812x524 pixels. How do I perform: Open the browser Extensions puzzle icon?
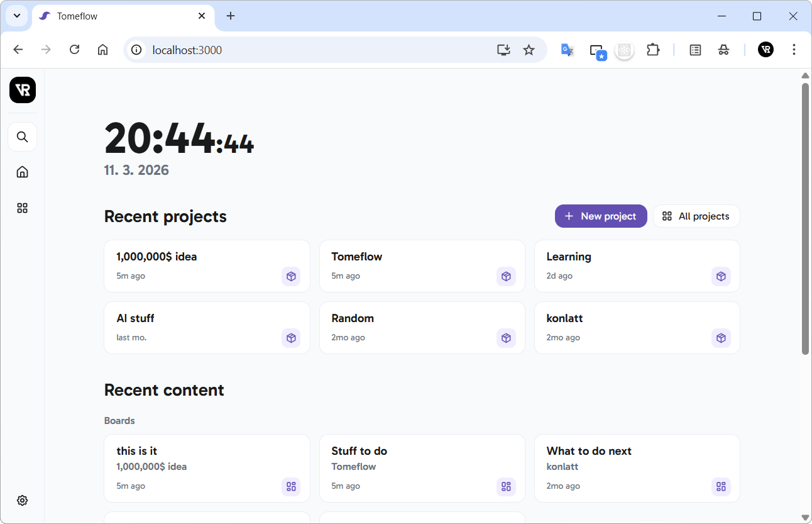click(653, 50)
